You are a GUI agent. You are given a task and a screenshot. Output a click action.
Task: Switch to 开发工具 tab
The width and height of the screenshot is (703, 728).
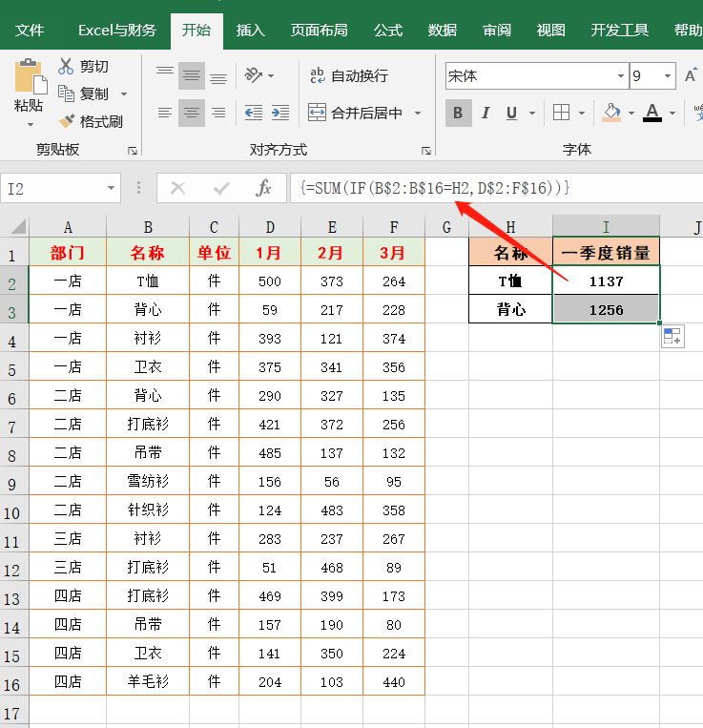coord(619,31)
